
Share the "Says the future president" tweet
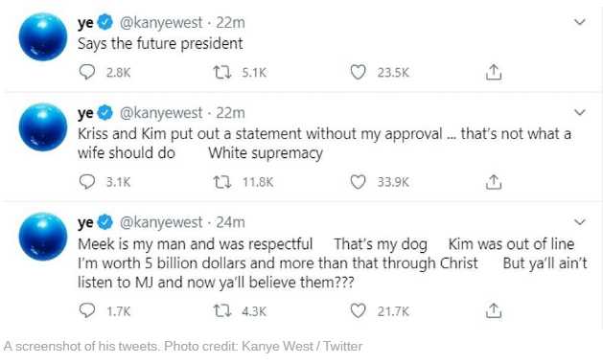(x=494, y=72)
